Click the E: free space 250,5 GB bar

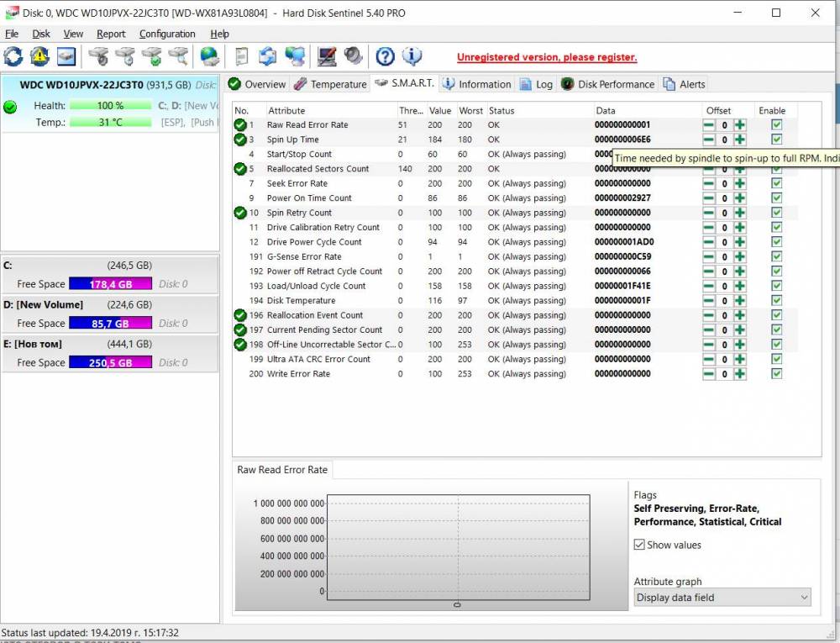111,363
